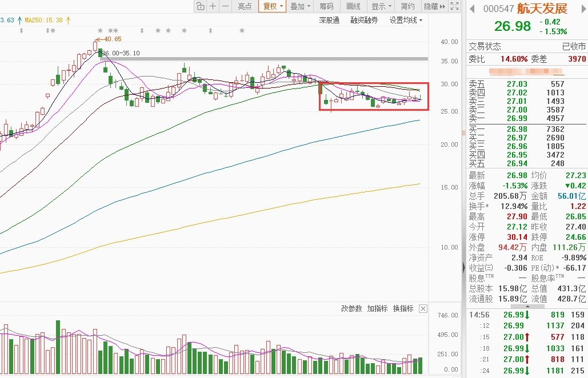Click the stock name 航天发展
This screenshot has width=588, height=378.
[x=542, y=9]
